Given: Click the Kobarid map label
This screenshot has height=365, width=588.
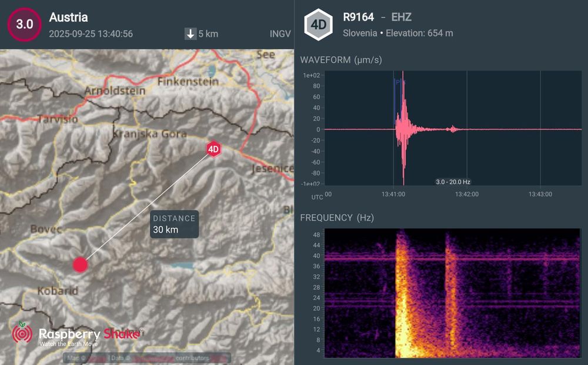Looking at the screenshot, I should 58,291.
